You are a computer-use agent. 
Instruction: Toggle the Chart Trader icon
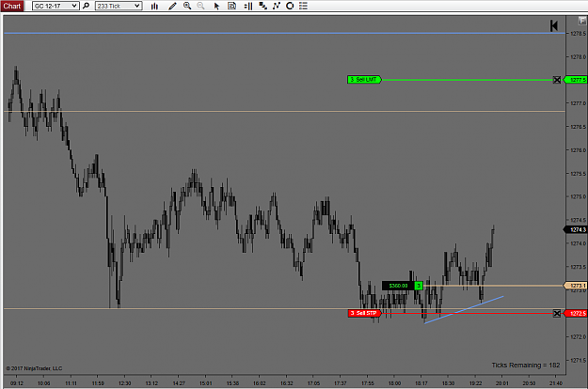(x=247, y=6)
